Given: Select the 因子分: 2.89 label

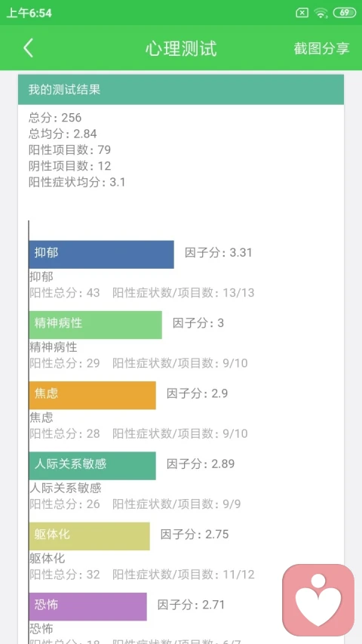Looking at the screenshot, I should pyautogui.click(x=201, y=464).
